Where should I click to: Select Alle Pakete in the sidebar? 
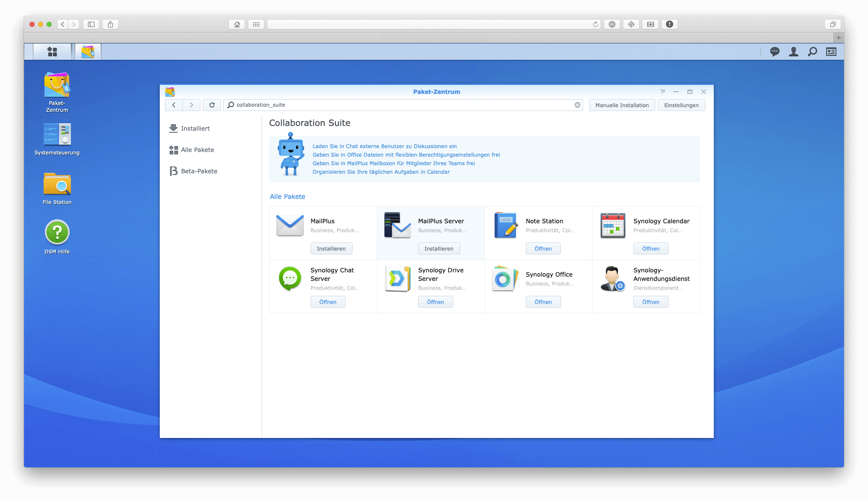[191, 150]
